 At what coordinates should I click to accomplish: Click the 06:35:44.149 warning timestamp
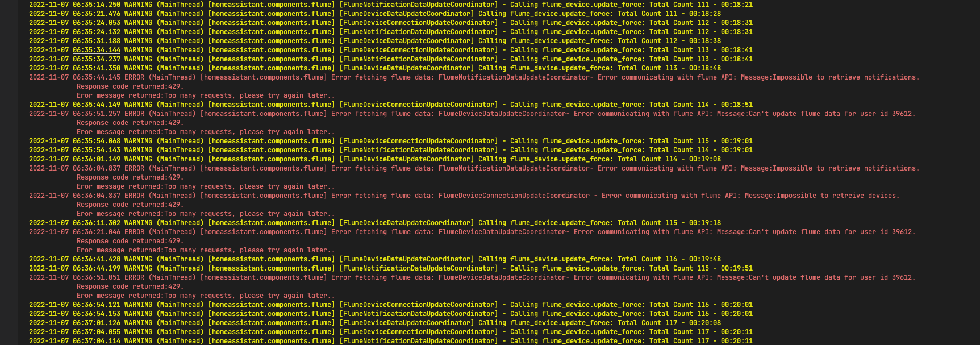(x=97, y=105)
